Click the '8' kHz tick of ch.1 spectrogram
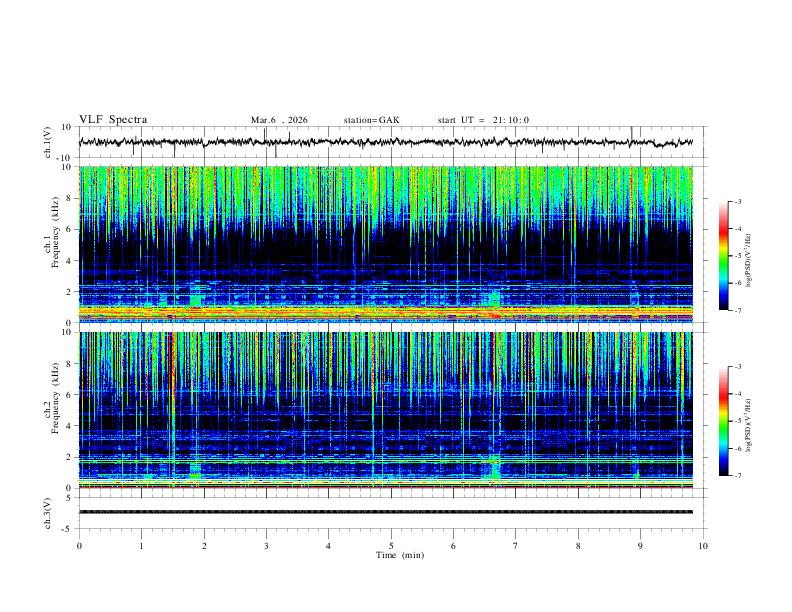This screenshot has height=612, width=792. click(x=70, y=198)
